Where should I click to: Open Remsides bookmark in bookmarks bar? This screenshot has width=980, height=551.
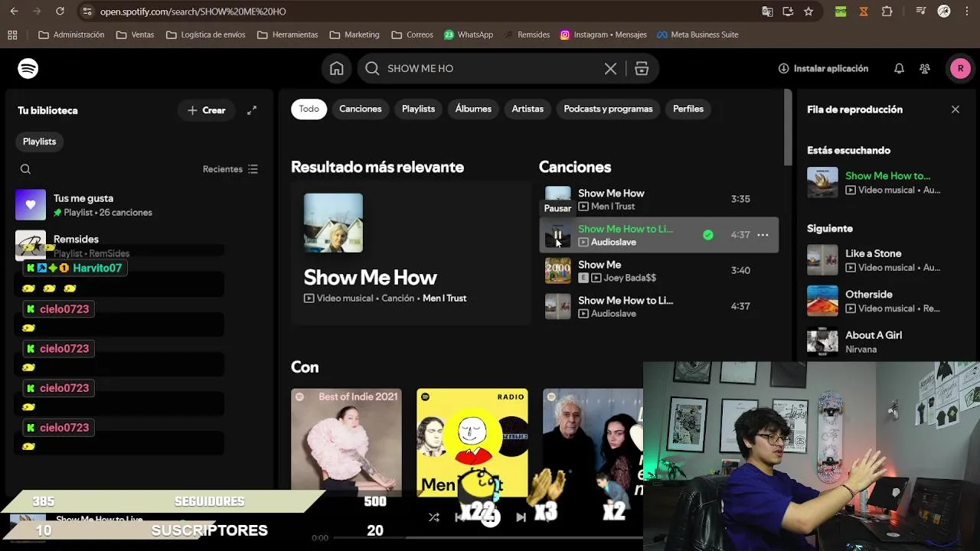[x=527, y=34]
